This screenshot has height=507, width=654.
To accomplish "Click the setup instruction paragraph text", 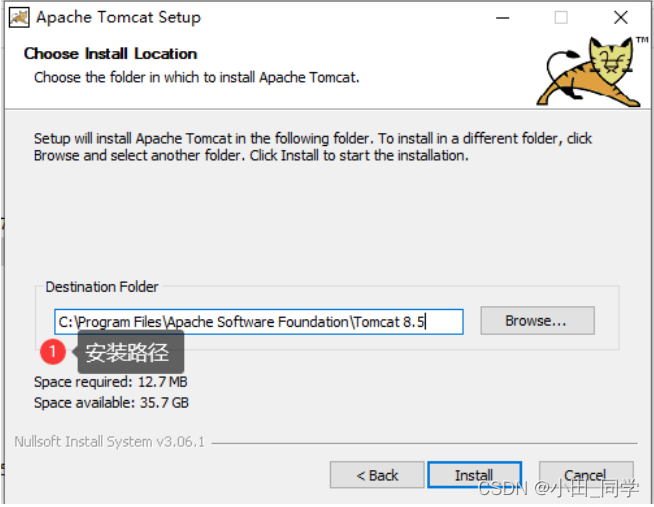I will [x=313, y=147].
